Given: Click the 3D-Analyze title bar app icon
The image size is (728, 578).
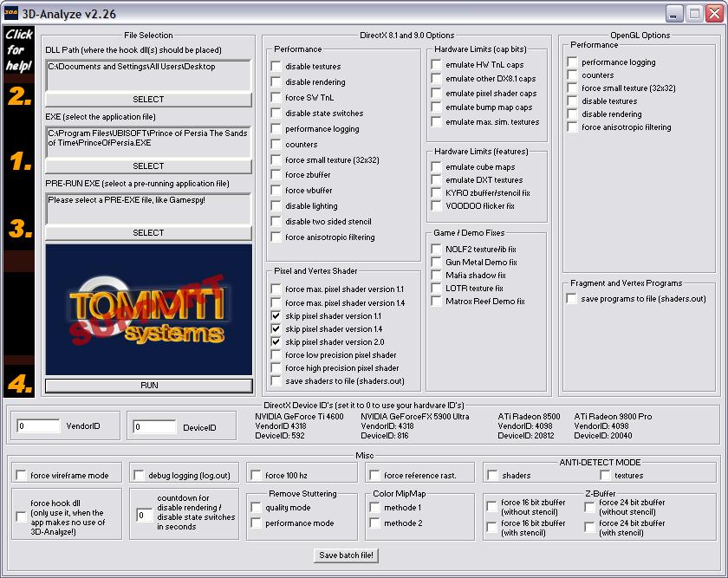Looking at the screenshot, I should click(10, 13).
